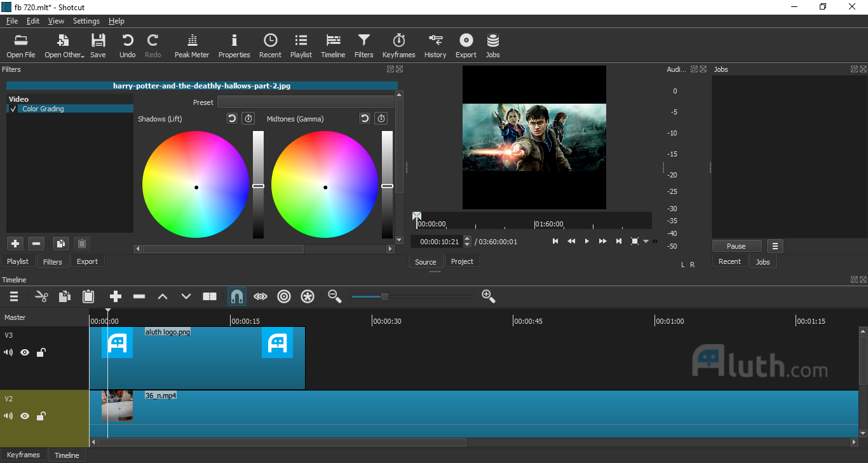Image resolution: width=868 pixels, height=463 pixels.
Task: Open the History panel icon
Action: click(435, 46)
